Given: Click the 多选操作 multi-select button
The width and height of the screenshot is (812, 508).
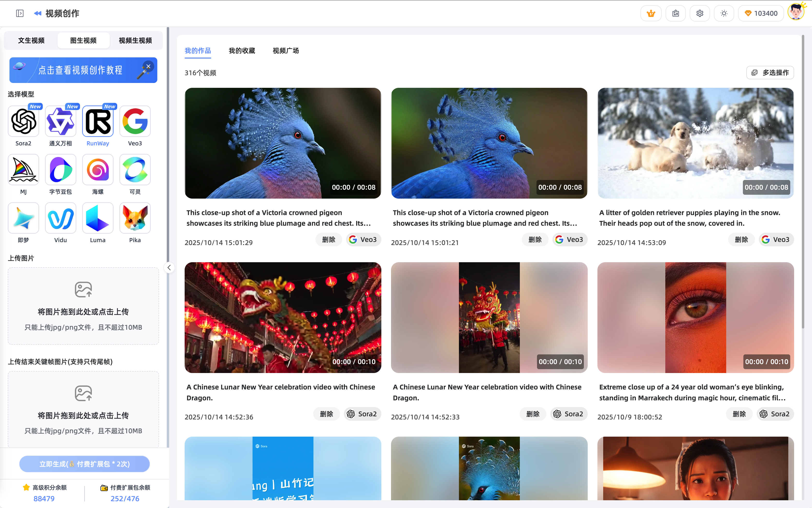Looking at the screenshot, I should (770, 73).
